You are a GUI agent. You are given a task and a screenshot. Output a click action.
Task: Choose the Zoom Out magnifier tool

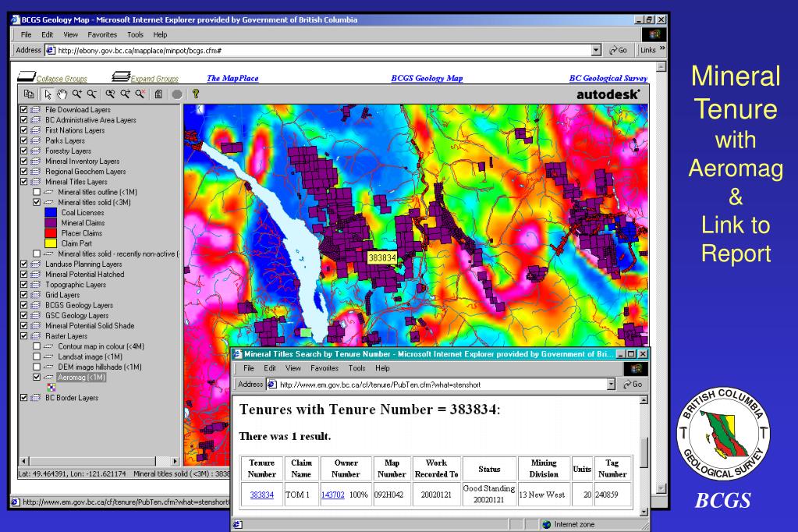click(91, 94)
